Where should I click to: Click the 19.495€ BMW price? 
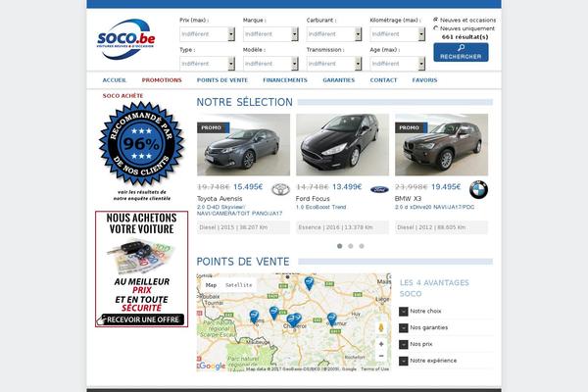(x=446, y=187)
